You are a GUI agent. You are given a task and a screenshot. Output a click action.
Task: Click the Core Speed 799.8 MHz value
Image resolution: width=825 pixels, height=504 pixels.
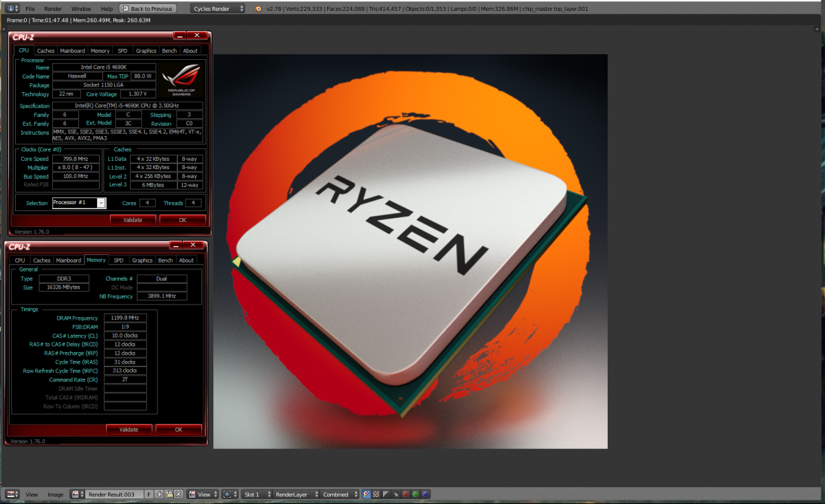76,159
